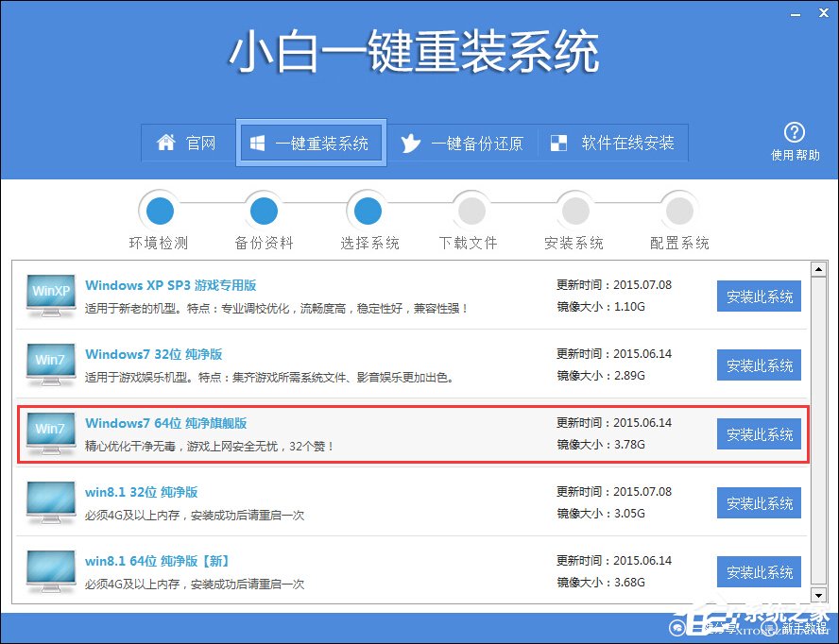Select the 备份资料 progress step
Viewport: 839px width, 644px height.
coord(263,210)
